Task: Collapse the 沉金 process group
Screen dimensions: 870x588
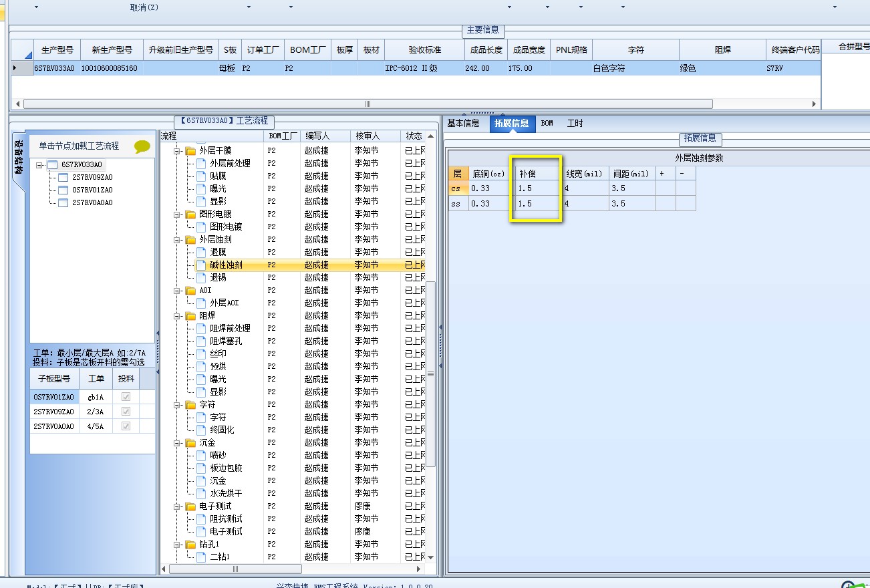Action: [178, 443]
